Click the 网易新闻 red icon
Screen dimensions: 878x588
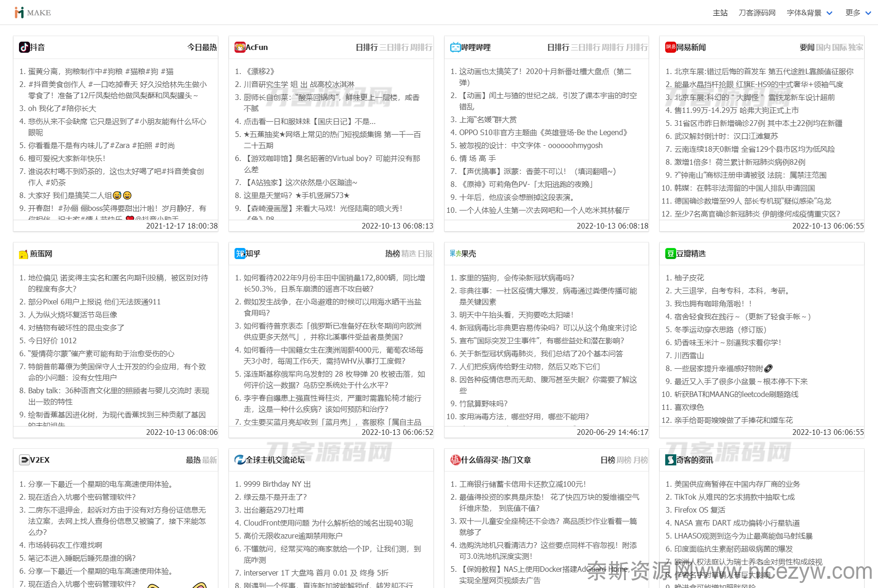click(x=671, y=47)
